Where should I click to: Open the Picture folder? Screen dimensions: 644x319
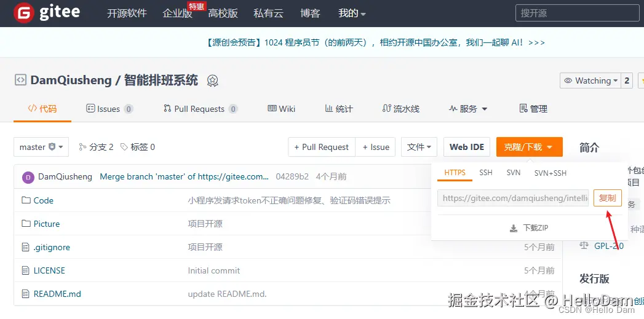[47, 224]
